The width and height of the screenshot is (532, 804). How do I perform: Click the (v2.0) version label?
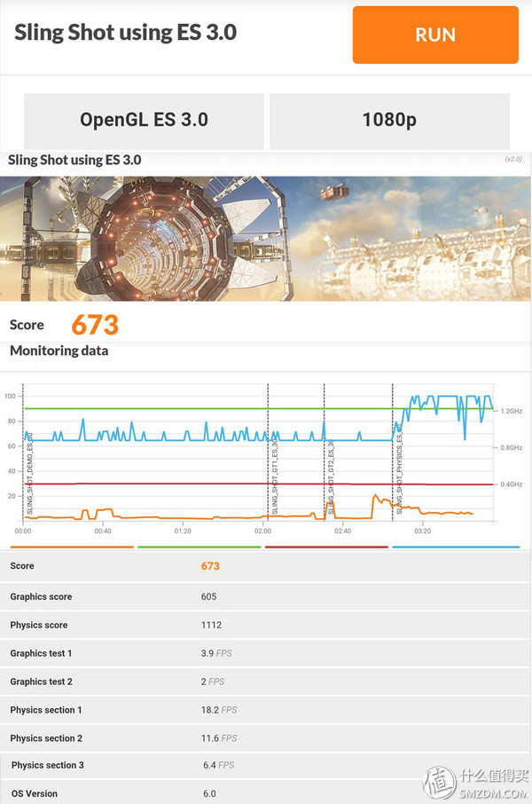coord(512,160)
